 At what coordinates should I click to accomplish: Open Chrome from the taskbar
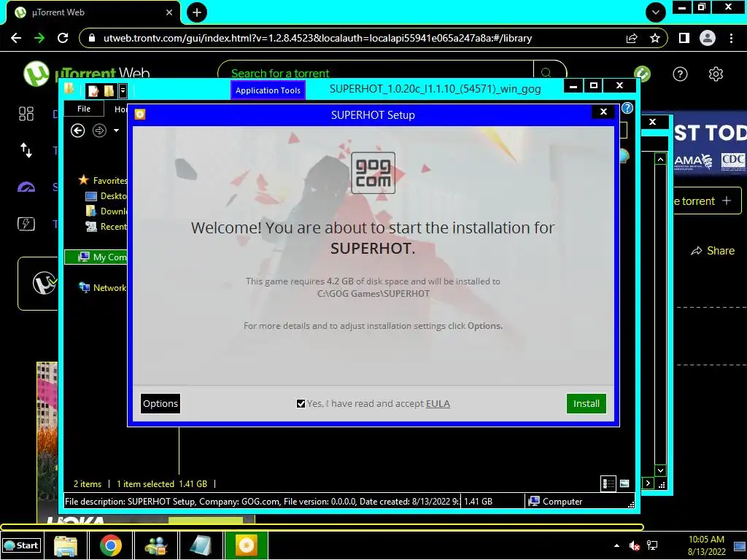click(x=111, y=545)
